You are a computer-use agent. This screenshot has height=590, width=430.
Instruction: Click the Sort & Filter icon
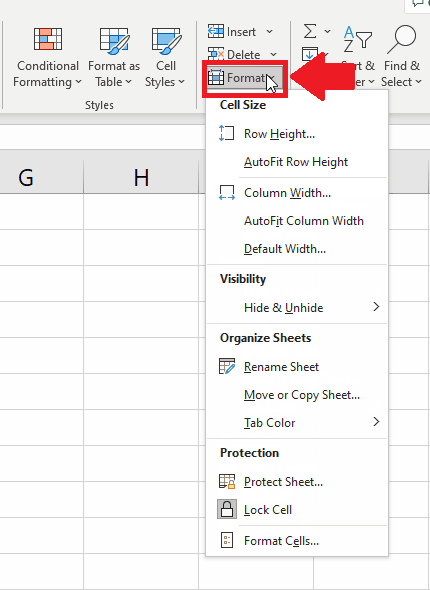(357, 39)
